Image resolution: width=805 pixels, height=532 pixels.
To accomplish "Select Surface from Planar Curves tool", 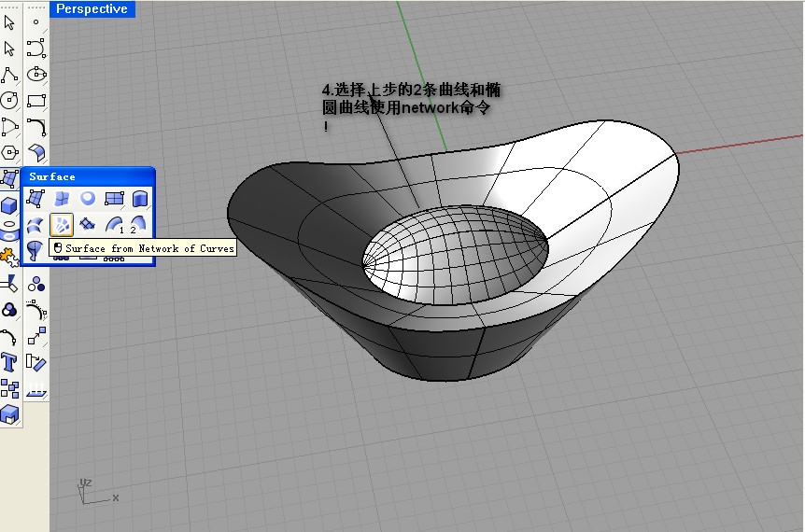I will pyautogui.click(x=88, y=199).
